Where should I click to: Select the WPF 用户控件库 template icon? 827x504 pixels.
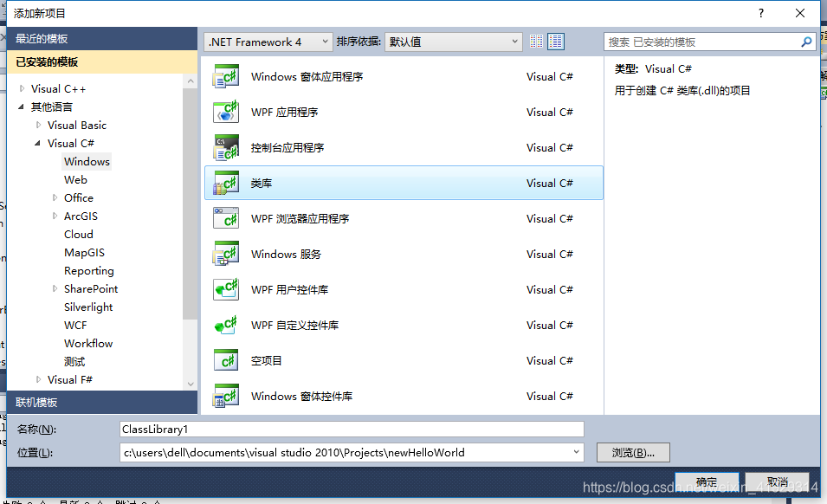(226, 289)
